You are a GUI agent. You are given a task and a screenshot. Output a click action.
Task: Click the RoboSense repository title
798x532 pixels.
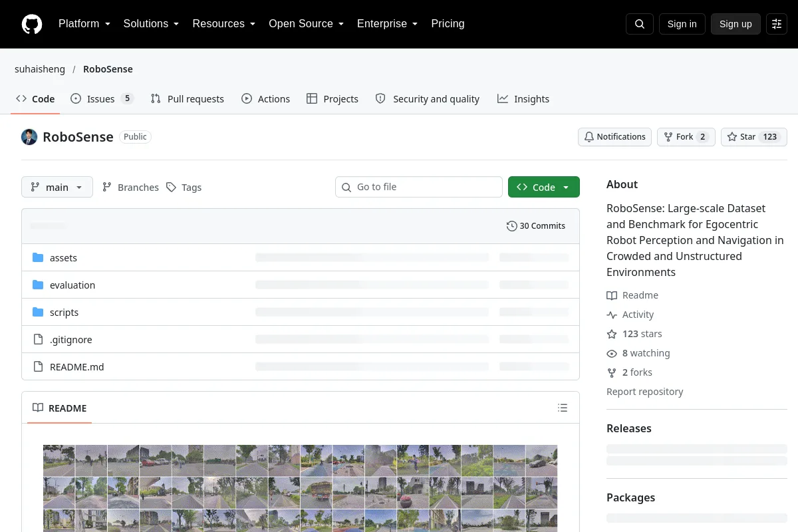pyautogui.click(x=78, y=137)
